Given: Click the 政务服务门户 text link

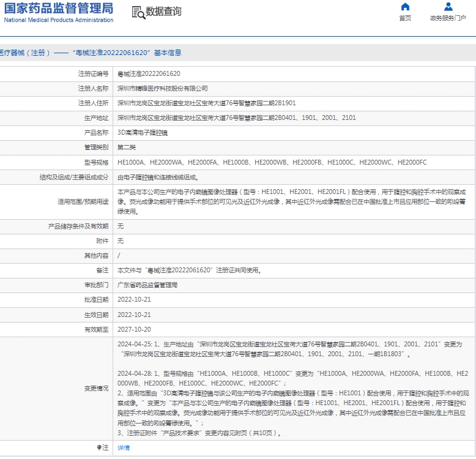Looking at the screenshot, I should pyautogui.click(x=448, y=18).
